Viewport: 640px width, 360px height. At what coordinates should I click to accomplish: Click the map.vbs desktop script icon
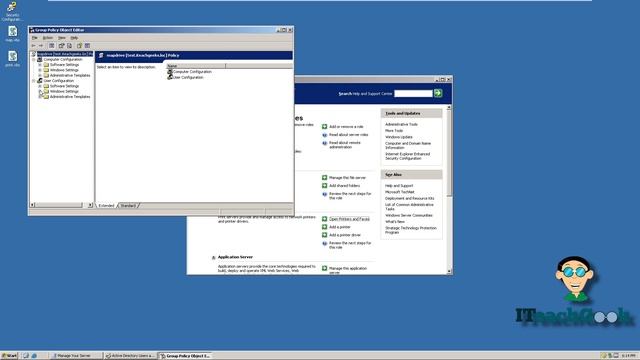tap(12, 34)
